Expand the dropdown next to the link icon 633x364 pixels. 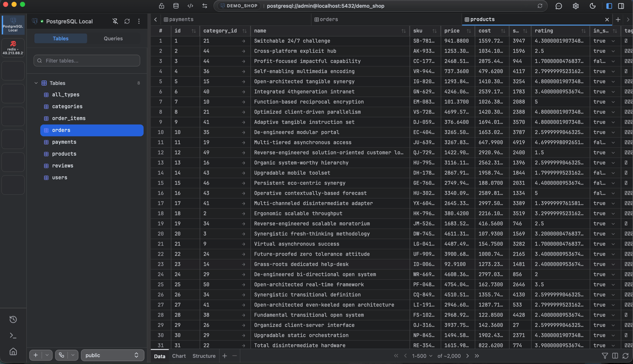tap(73, 355)
